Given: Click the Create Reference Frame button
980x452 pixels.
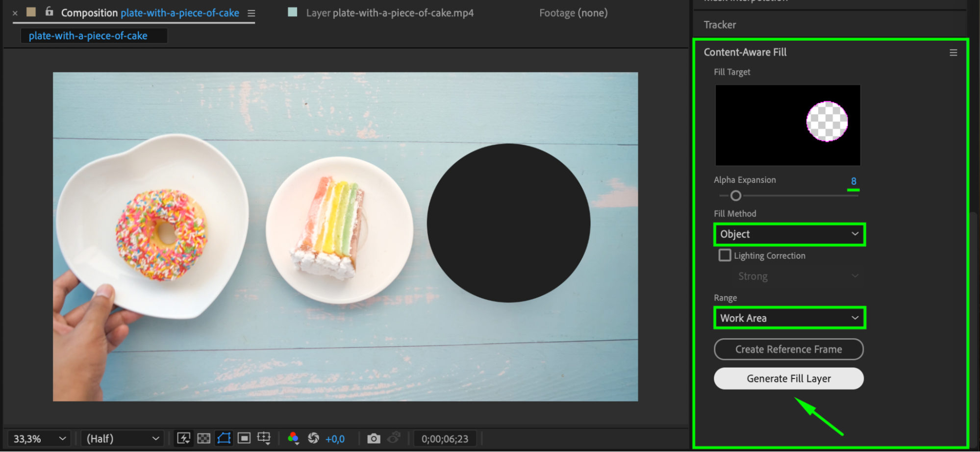Looking at the screenshot, I should [x=789, y=349].
